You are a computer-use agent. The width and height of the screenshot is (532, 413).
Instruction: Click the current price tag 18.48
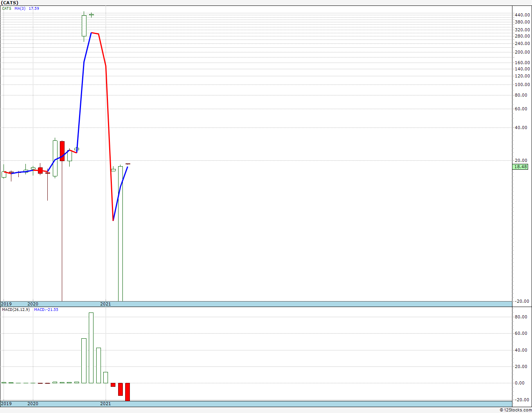[x=520, y=167]
